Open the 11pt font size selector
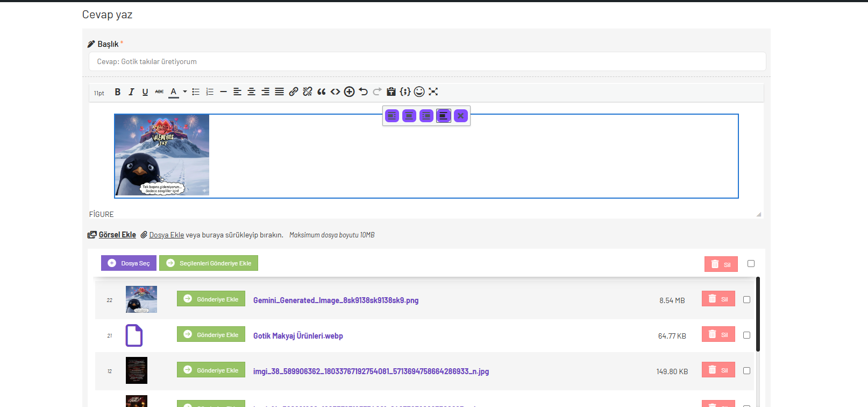Image resolution: width=868 pixels, height=407 pixels. 99,93
